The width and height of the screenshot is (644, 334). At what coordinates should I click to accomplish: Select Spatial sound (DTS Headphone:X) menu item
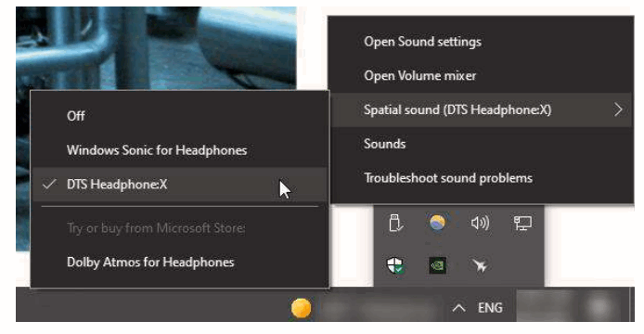click(x=481, y=110)
